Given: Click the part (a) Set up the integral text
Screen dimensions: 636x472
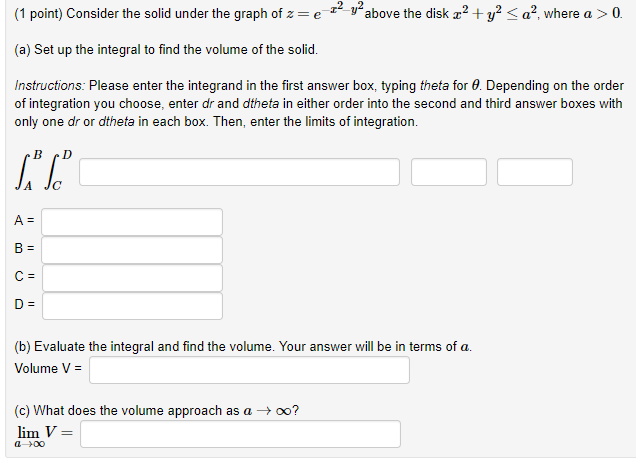Looking at the screenshot, I should coord(166,49).
